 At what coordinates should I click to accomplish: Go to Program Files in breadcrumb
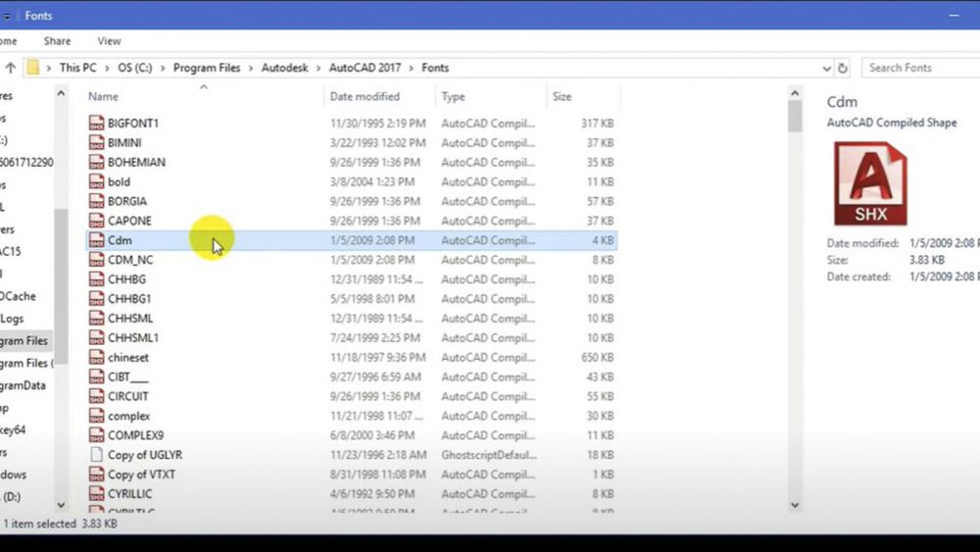tap(207, 68)
